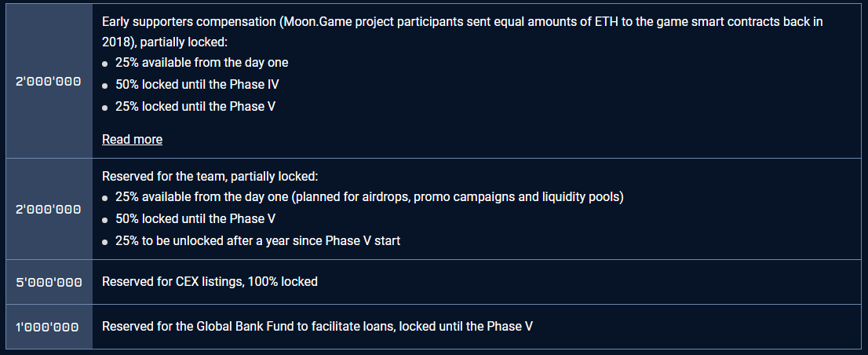
Task: Click the airdrops, promo campaigns and liquidity pools line
Action: click(x=369, y=197)
